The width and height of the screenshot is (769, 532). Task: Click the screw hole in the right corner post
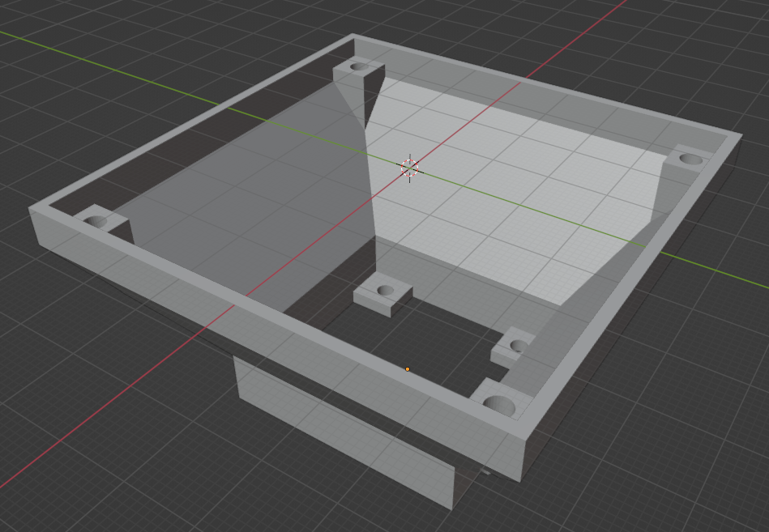pos(690,159)
